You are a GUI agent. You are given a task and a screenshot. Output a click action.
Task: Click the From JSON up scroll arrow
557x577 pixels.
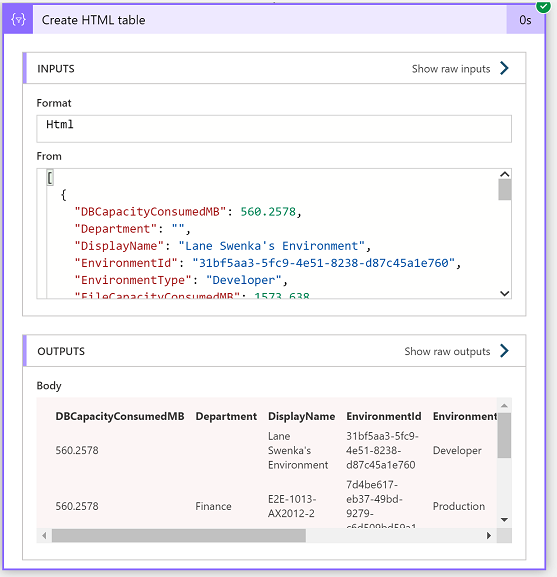505,174
